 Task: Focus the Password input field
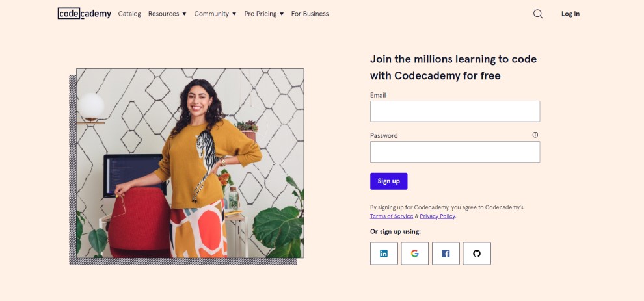pos(455,152)
